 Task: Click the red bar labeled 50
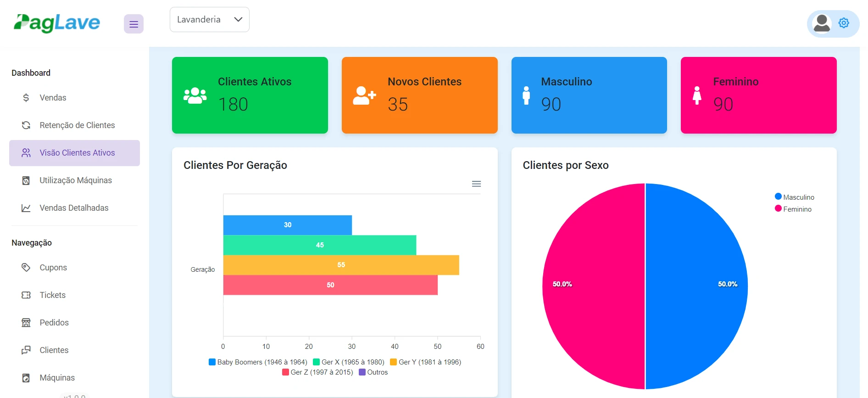pos(330,285)
